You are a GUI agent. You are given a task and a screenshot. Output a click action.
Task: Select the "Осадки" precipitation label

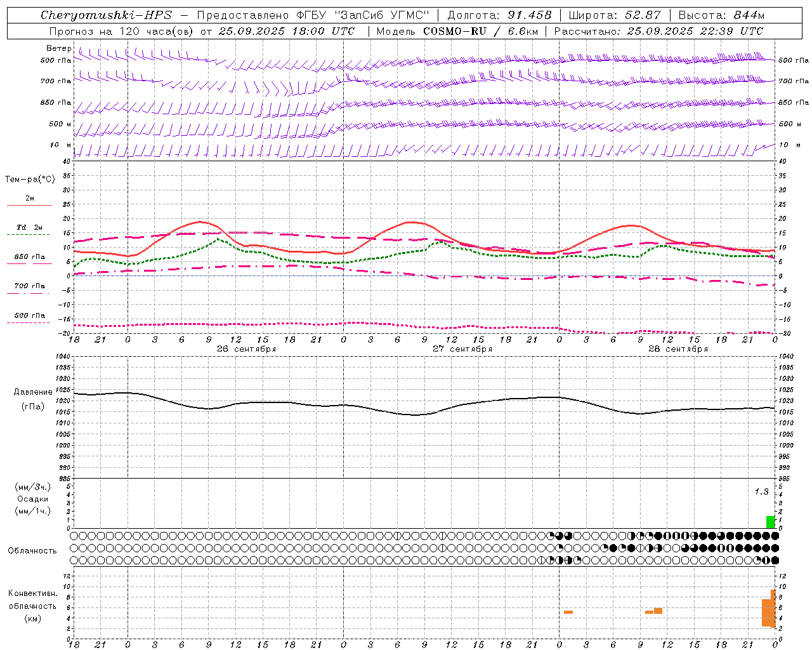[33, 499]
